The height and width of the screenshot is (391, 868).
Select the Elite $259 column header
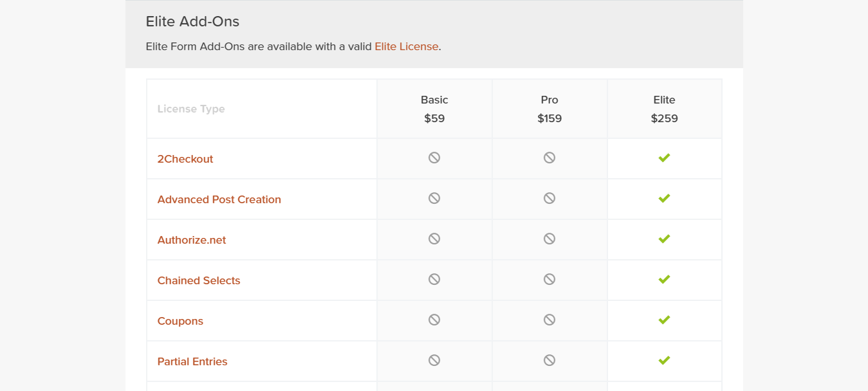click(664, 109)
